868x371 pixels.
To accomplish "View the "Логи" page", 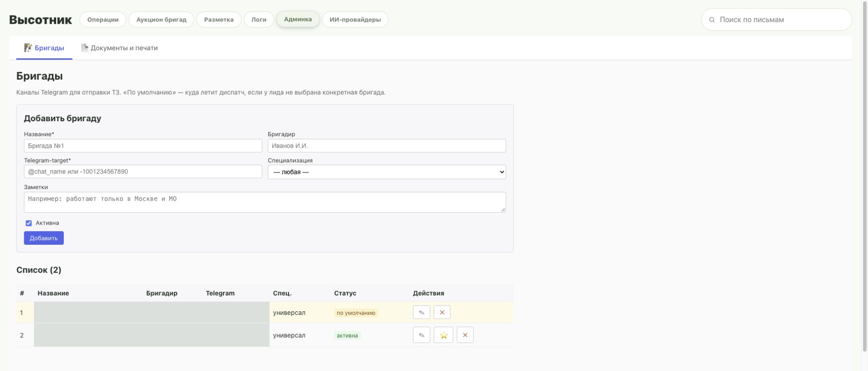I will click(x=259, y=20).
